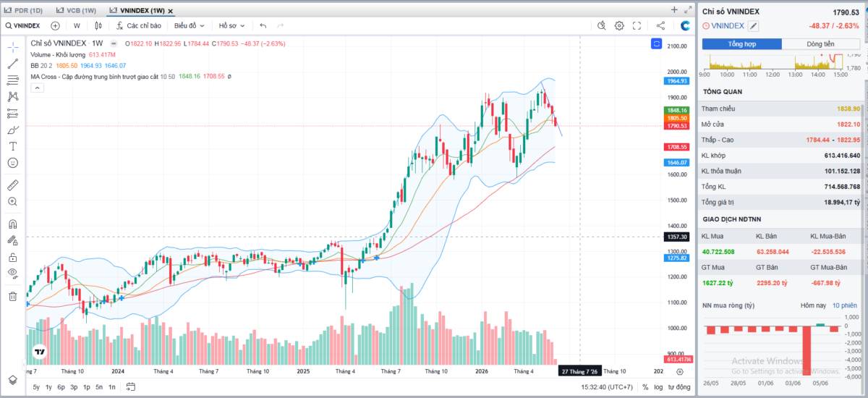Image resolution: width=868 pixels, height=398 pixels.
Task: Change the W timeframe interval
Action: 77,25
